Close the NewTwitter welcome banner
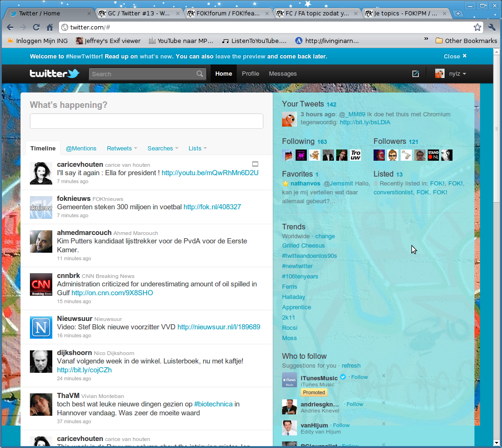The height and width of the screenshot is (448, 502). click(455, 57)
